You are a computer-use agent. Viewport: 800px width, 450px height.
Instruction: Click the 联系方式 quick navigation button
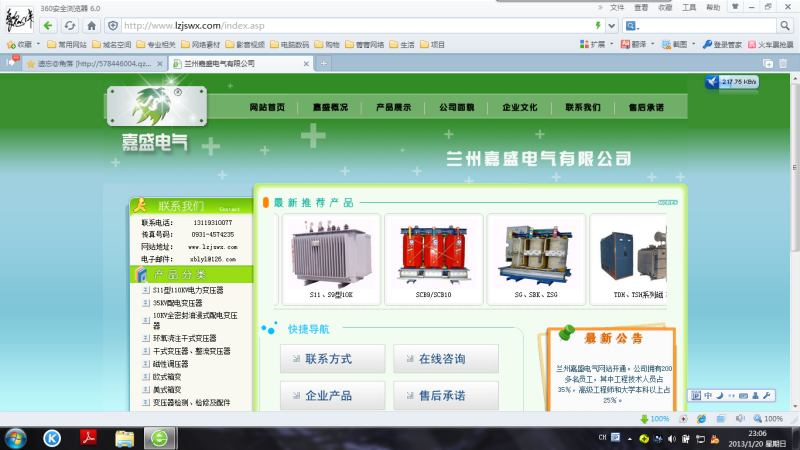click(328, 358)
